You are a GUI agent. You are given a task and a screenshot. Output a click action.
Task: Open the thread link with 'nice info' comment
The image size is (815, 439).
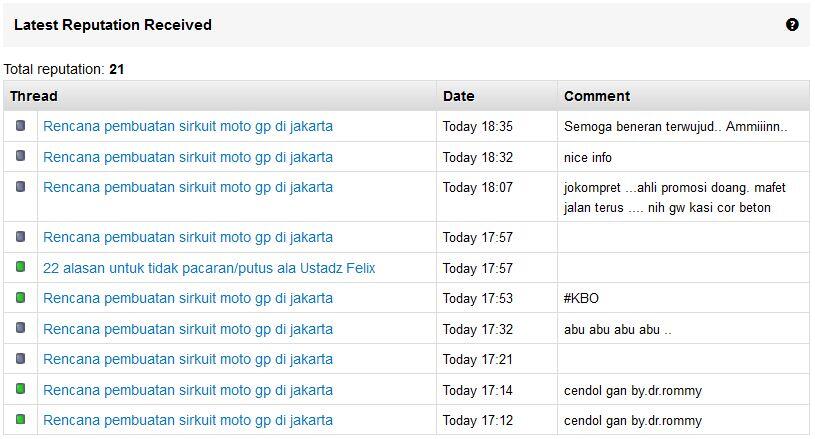click(x=188, y=157)
